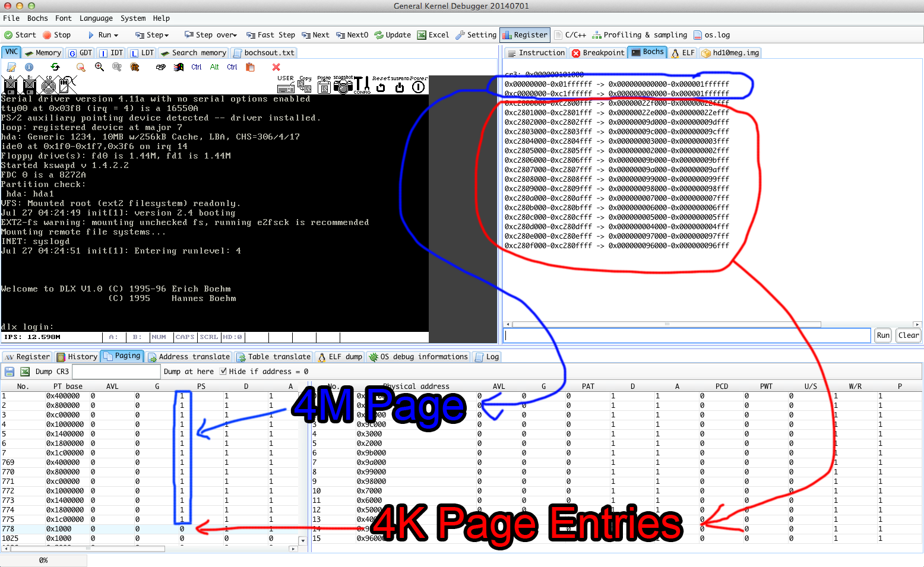Image resolution: width=924 pixels, height=567 pixels.
Task: Focus the Dump CR3 address field
Action: (116, 372)
